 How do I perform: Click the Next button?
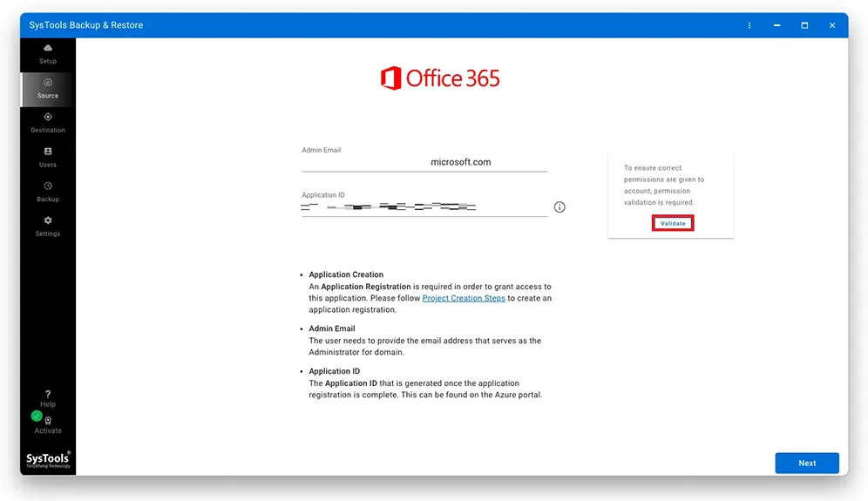(x=806, y=463)
